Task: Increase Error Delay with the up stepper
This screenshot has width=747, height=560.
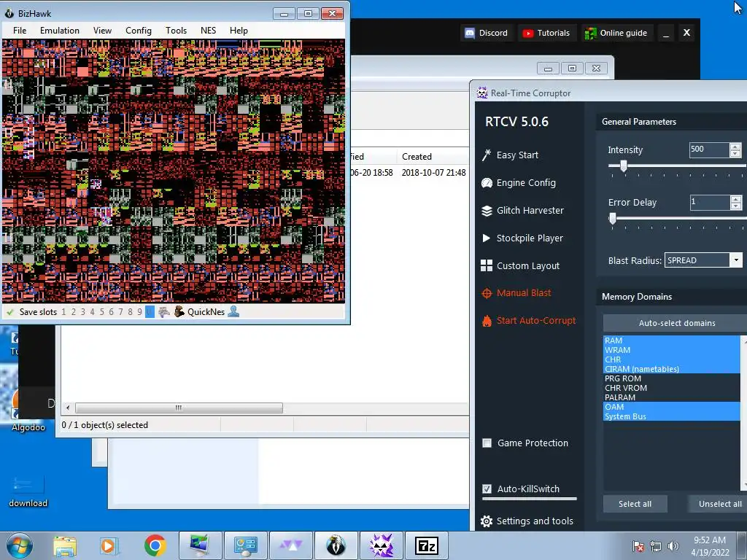Action: coord(735,199)
